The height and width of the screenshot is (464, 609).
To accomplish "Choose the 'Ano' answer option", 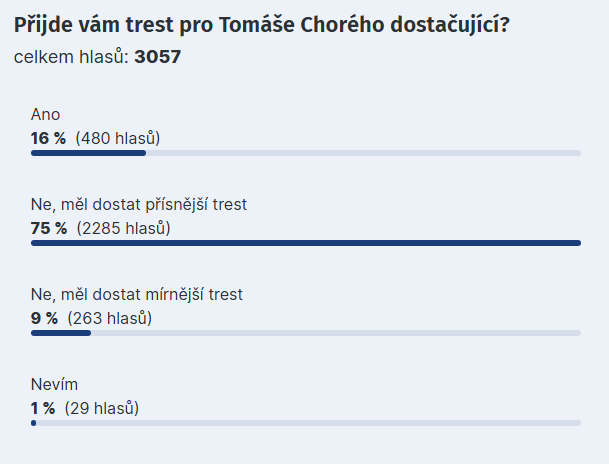I will 45,115.
